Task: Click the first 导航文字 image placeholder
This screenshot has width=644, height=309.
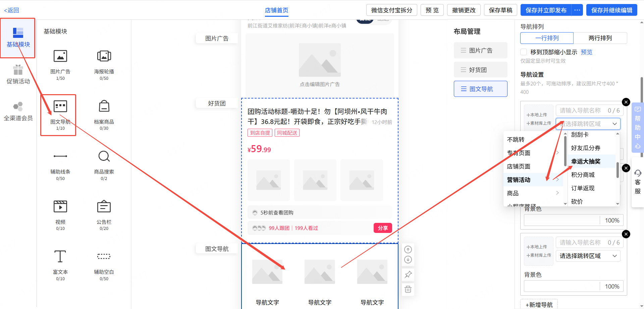Action: tap(267, 271)
